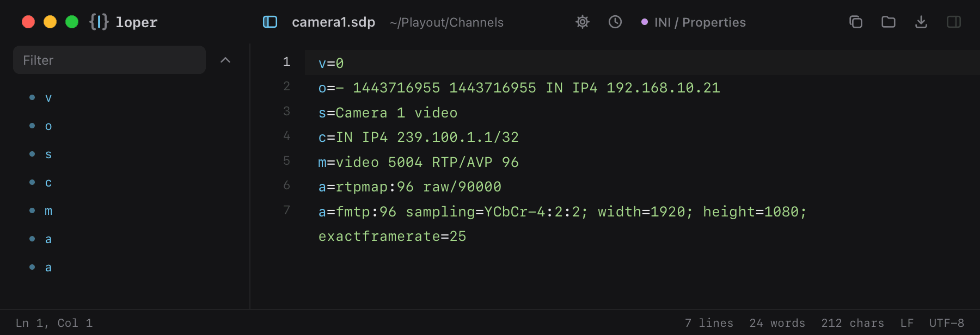Screen dimensions: 980x335
Task: Change LF line ending setting
Action: coord(907,323)
